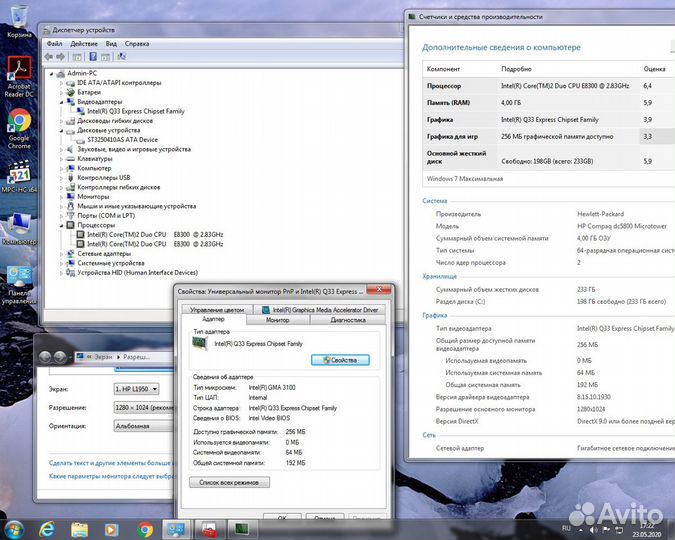Switch to performance monitor taskbar button
The height and width of the screenshot is (540, 675).
coord(242,529)
